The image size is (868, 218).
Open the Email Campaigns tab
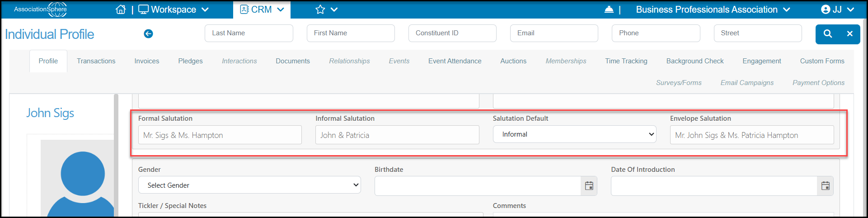(747, 83)
